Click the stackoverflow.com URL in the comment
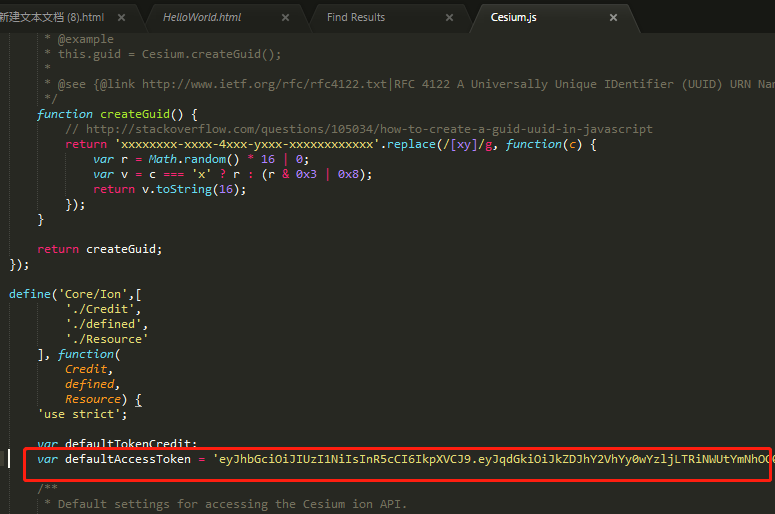775x514 pixels. [369, 129]
